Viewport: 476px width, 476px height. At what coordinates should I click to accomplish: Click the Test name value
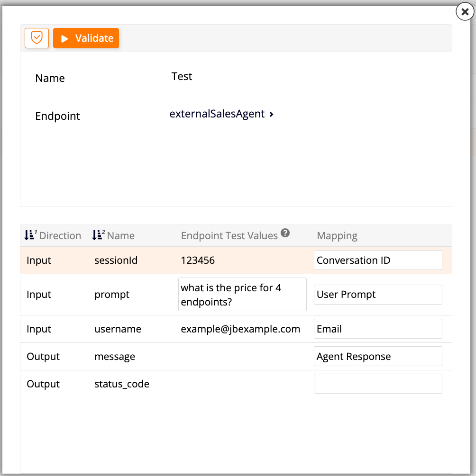[x=182, y=76]
